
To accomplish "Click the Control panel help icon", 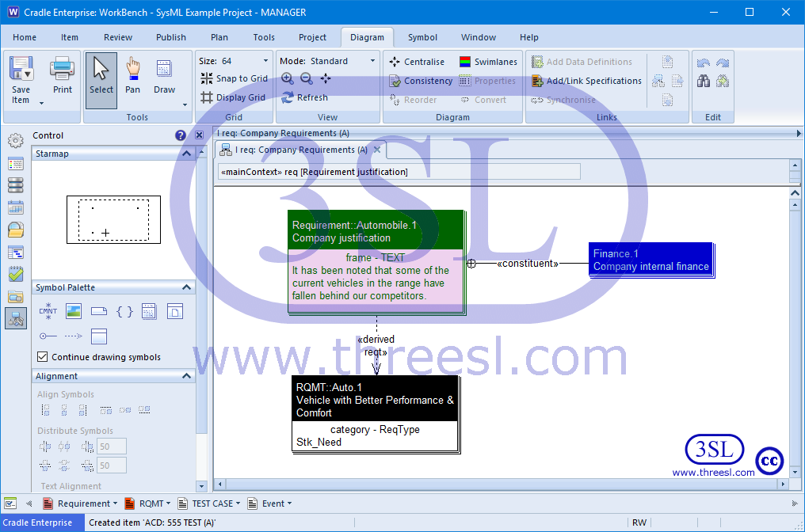I will (180, 135).
